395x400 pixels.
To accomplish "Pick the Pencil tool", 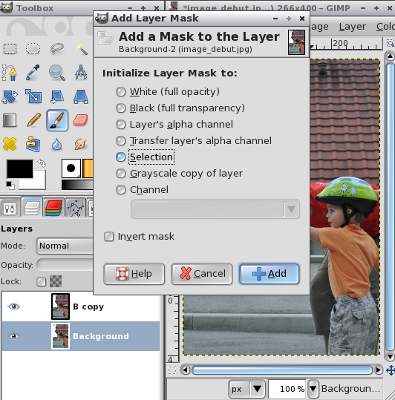I will coord(33,120).
